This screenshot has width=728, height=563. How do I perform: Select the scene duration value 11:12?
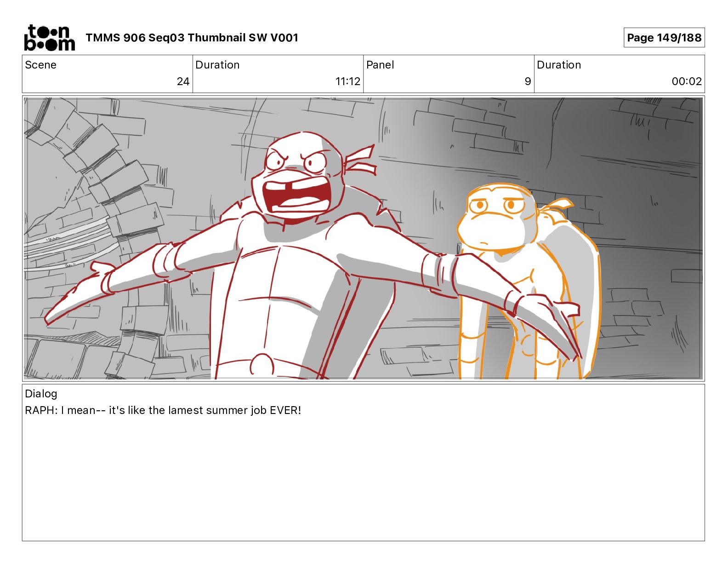(348, 81)
